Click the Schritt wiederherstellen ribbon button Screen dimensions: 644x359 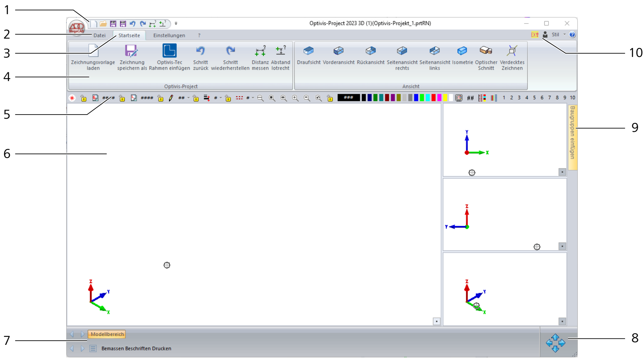coord(230,57)
